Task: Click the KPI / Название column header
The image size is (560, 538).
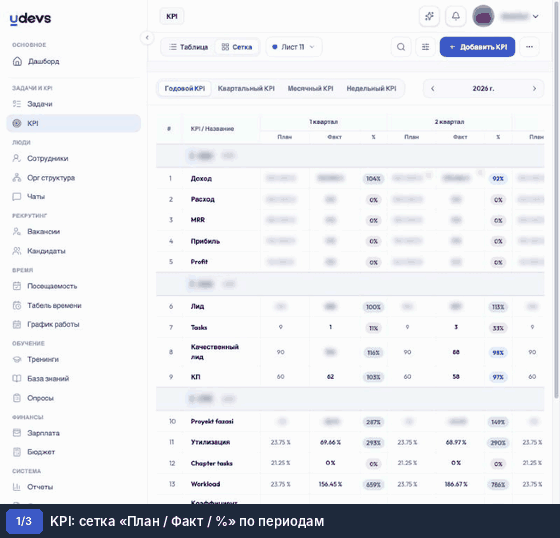Action: (x=212, y=129)
